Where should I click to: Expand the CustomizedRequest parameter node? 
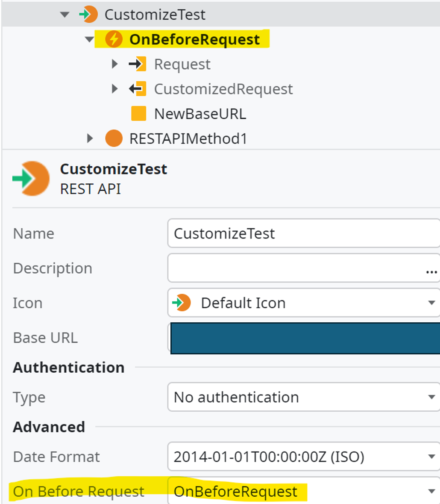click(114, 89)
